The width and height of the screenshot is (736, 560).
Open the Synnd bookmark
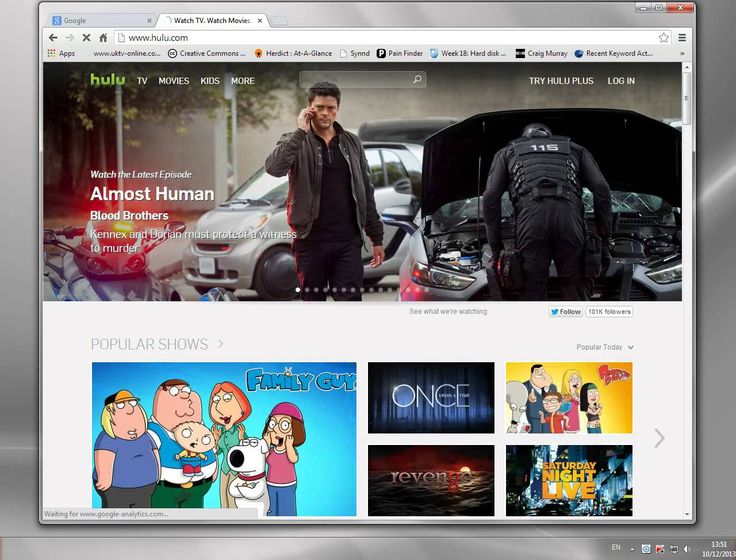tap(355, 54)
